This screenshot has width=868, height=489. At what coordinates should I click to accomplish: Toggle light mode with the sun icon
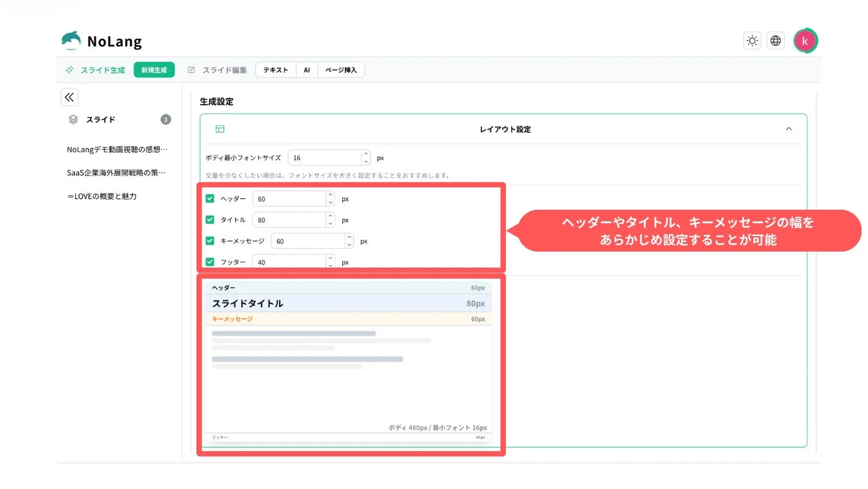(752, 40)
